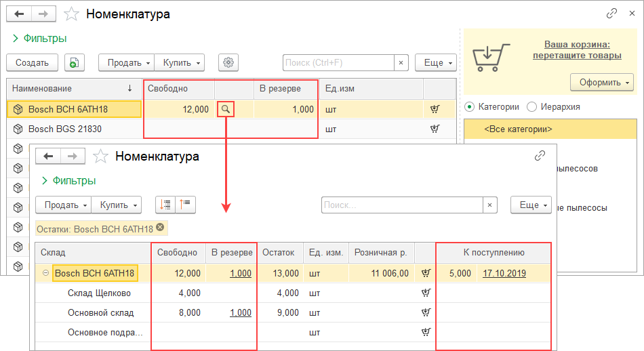Click the К поступлению column header
This screenshot has width=644, height=351.
(494, 253)
